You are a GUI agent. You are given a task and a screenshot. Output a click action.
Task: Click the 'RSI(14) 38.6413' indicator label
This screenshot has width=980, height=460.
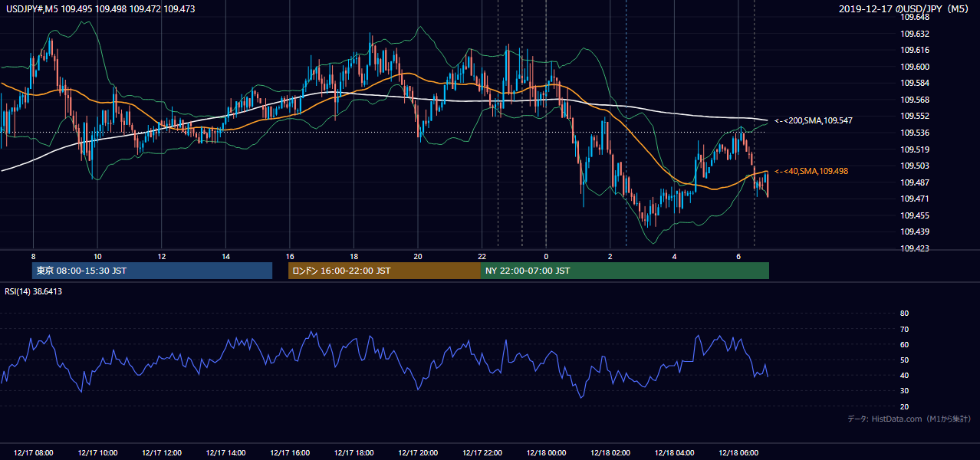pyautogui.click(x=33, y=291)
